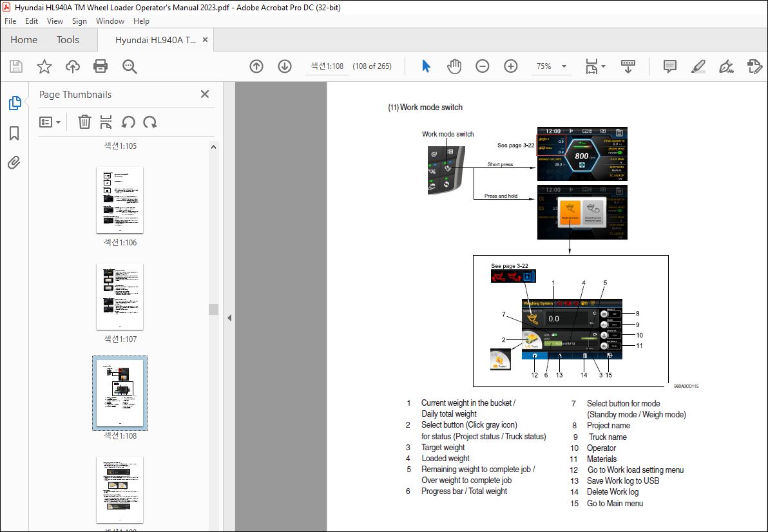This screenshot has height=532, width=768.
Task: Switch to the Home tab
Action: point(23,40)
